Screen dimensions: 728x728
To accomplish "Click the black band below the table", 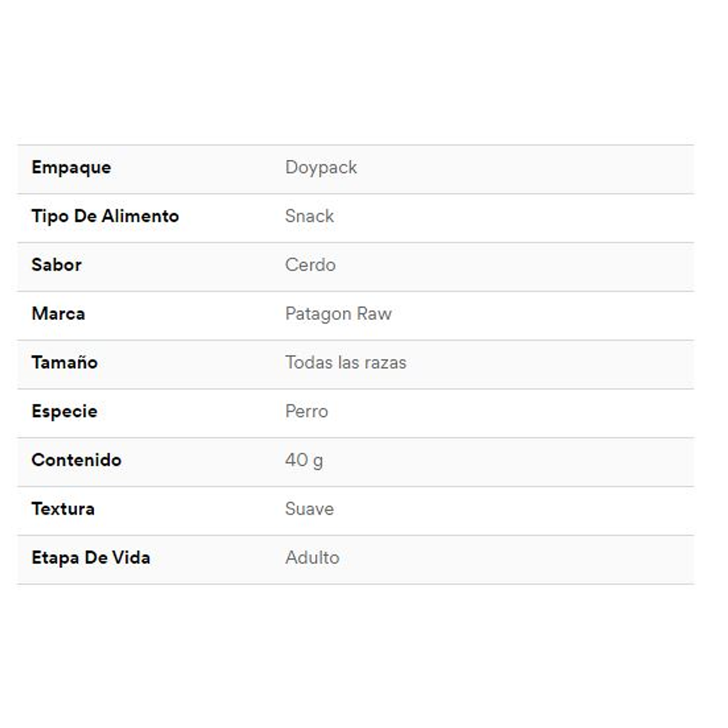I will [x=364, y=675].
